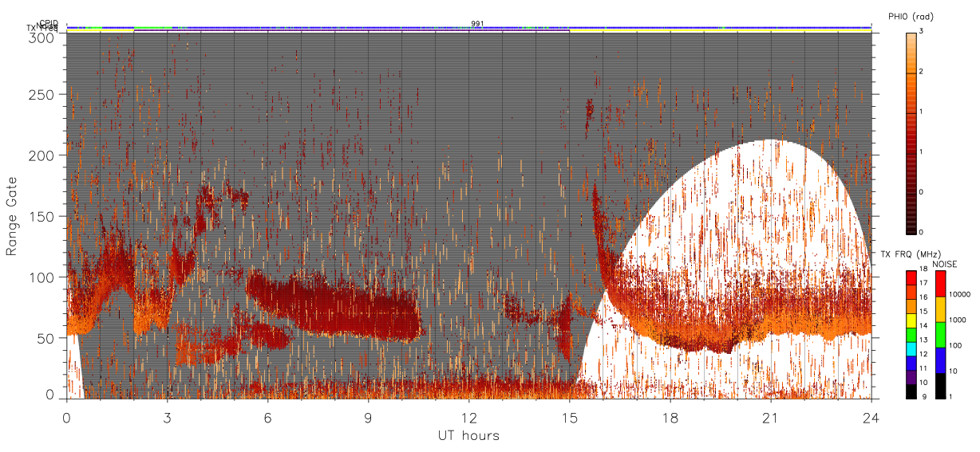Click the x-axis tick label '21'
980x452 pixels.
point(770,418)
